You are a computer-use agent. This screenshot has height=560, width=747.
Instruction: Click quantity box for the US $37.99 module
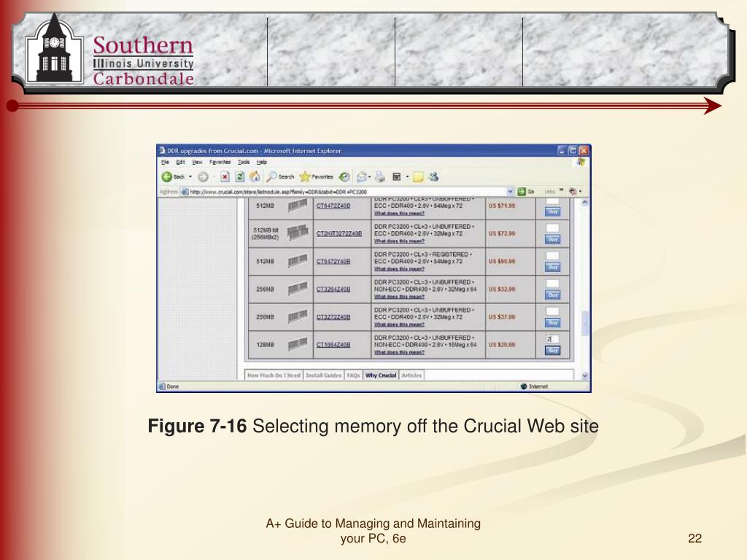tap(552, 311)
